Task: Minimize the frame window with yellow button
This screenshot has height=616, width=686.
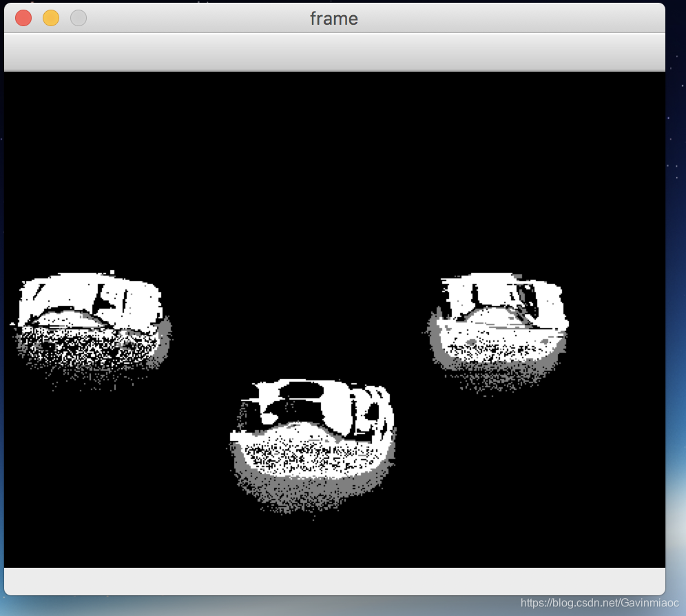Action: point(51,19)
